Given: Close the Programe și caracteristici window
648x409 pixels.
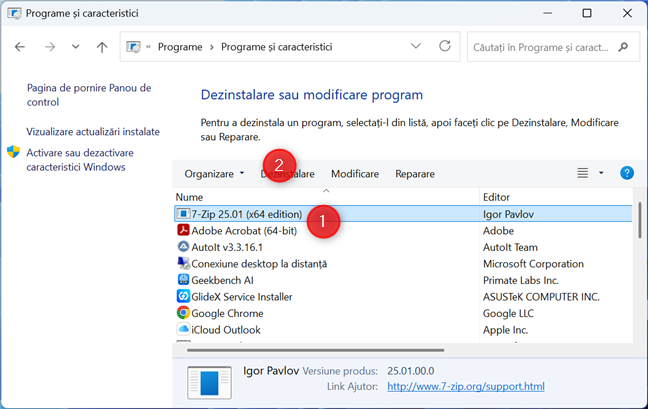Looking at the screenshot, I should pyautogui.click(x=627, y=13).
